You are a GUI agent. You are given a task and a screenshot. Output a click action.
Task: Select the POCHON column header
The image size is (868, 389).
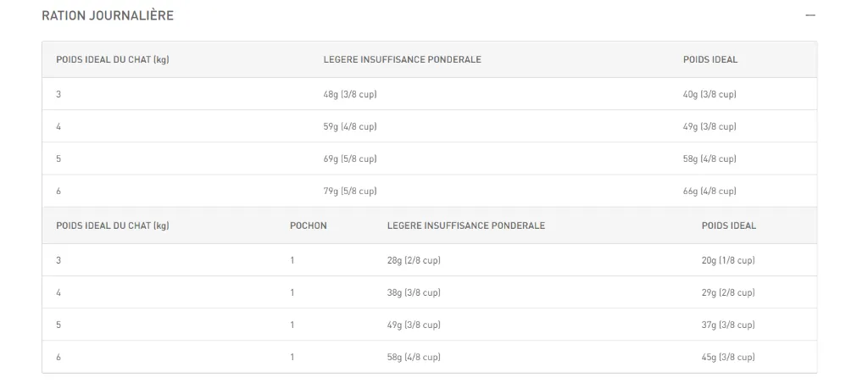point(308,226)
